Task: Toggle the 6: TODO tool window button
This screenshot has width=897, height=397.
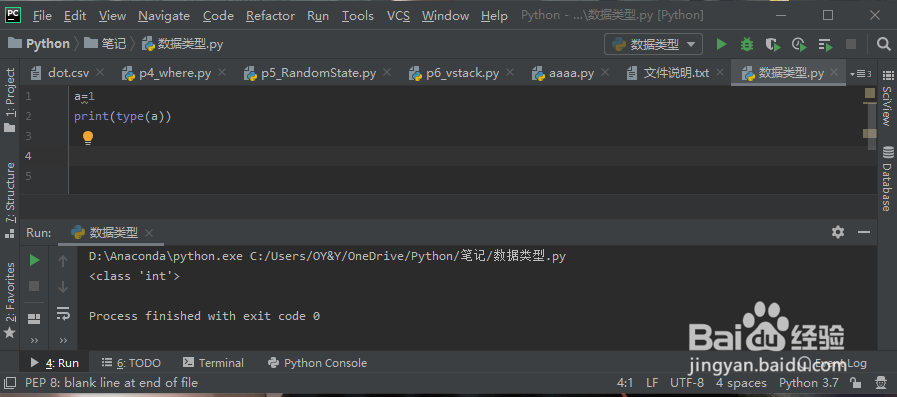Action: 131,363
